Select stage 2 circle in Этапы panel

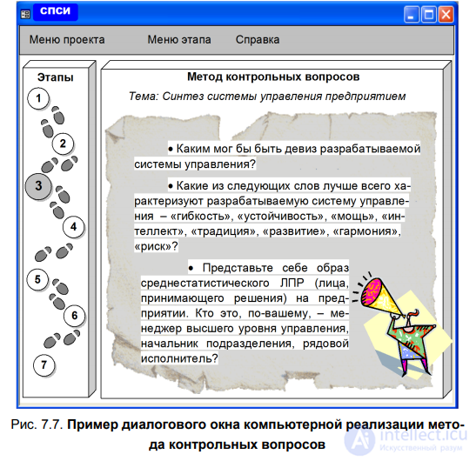click(63, 144)
